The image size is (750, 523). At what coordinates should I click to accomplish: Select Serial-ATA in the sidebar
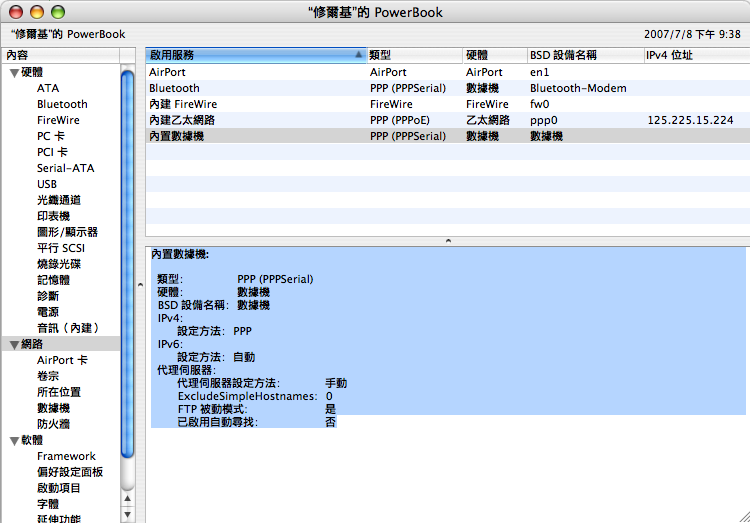(66, 168)
